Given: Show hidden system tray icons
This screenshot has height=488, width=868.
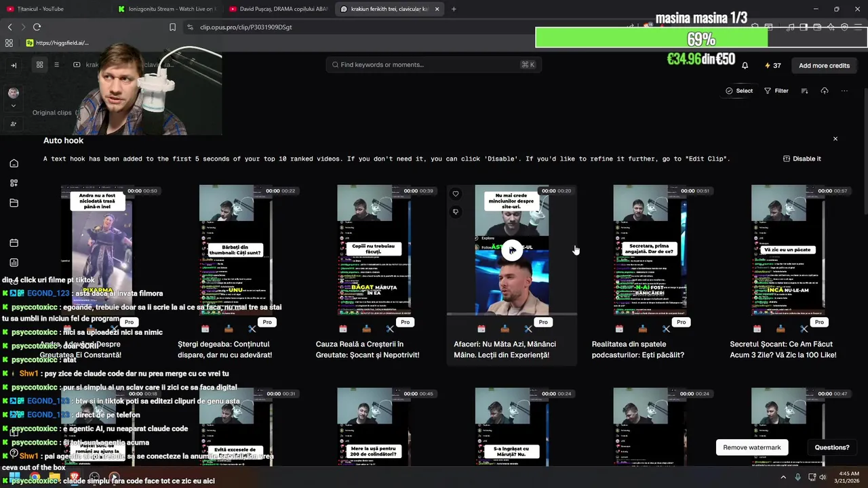Looking at the screenshot, I should point(783,477).
